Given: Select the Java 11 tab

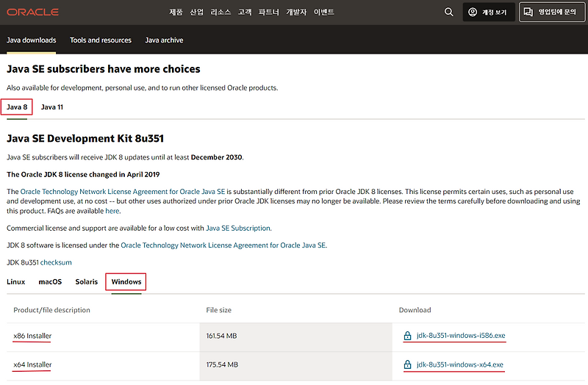Looking at the screenshot, I should pos(52,107).
